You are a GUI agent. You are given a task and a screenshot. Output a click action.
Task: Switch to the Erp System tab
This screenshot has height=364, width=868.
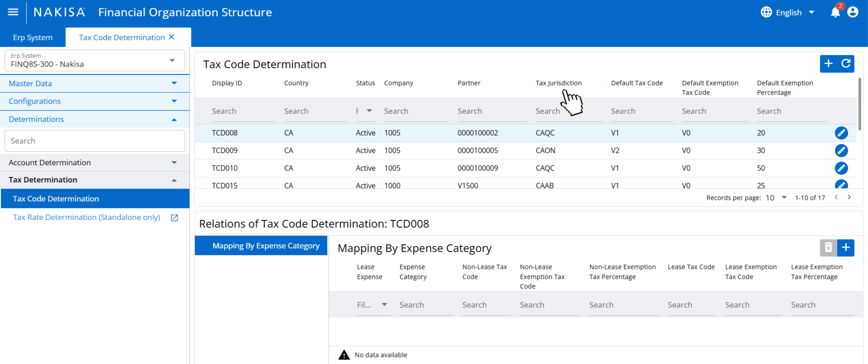pos(33,38)
